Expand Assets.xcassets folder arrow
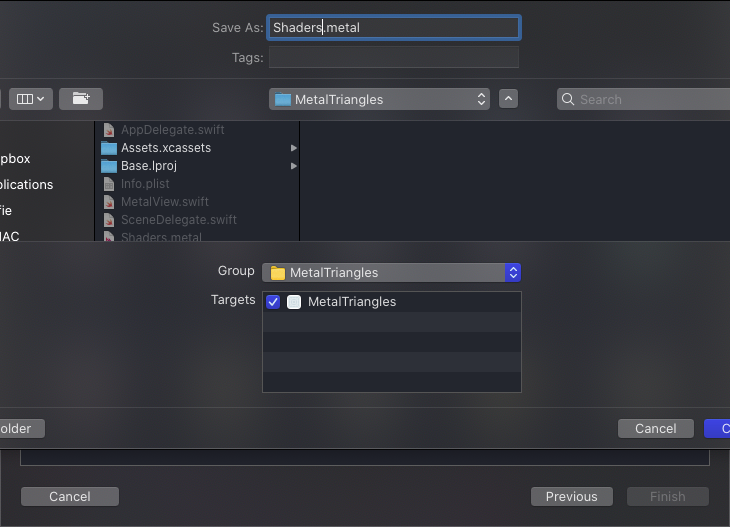 pos(293,148)
